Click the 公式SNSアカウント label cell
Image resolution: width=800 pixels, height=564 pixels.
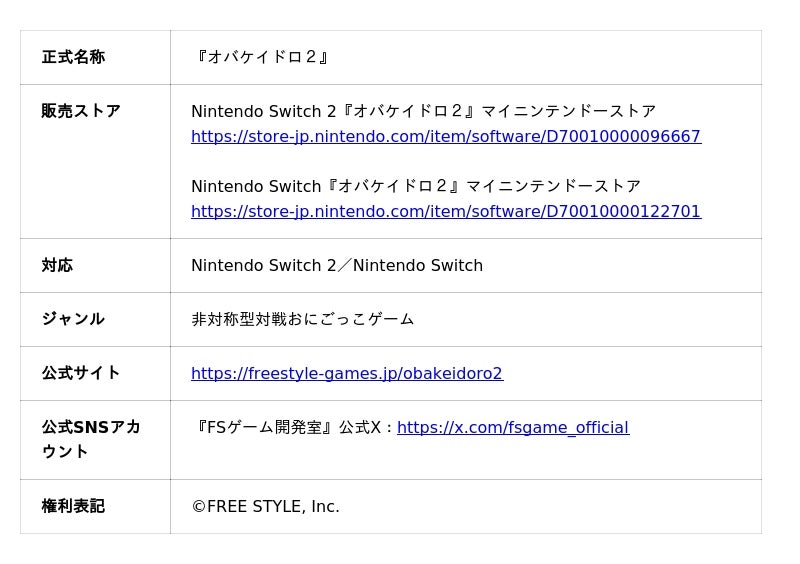pyautogui.click(x=95, y=440)
